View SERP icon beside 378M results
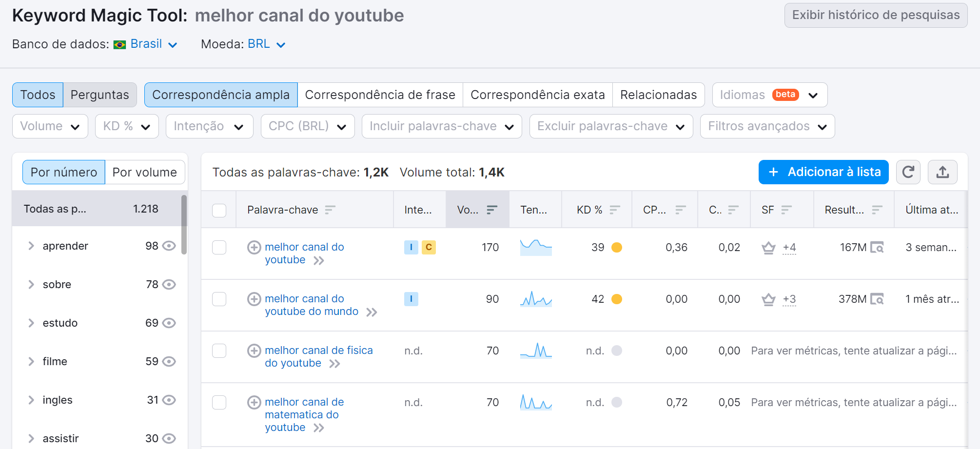980x449 pixels. (x=877, y=299)
